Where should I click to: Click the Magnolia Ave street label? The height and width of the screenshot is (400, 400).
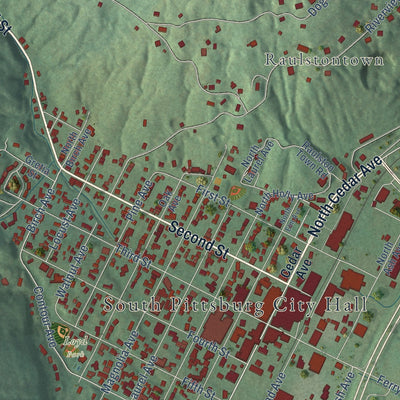tap(120, 362)
